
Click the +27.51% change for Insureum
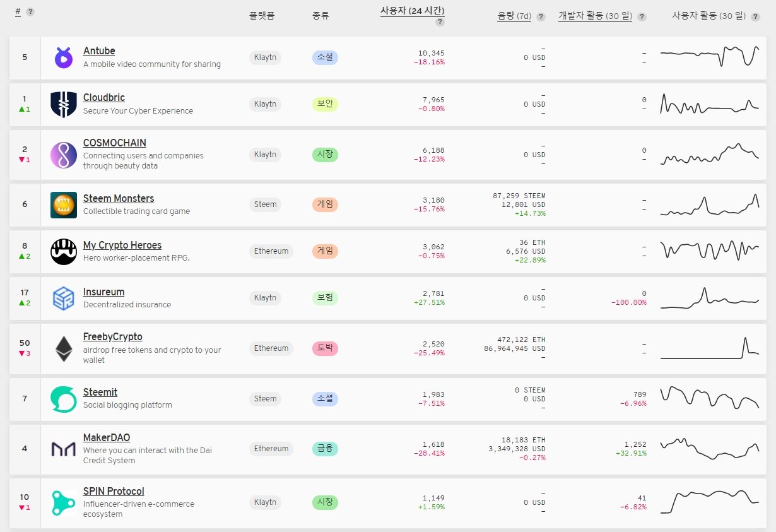coord(429,302)
